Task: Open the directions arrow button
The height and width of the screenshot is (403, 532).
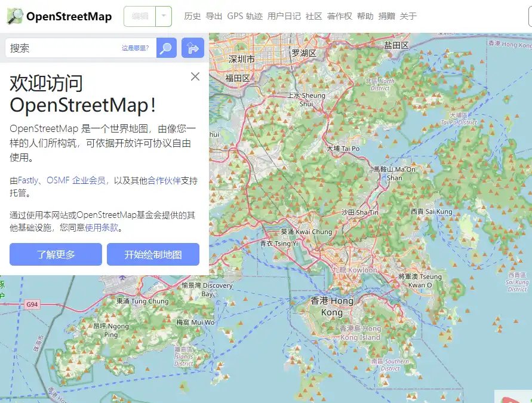Action: [x=193, y=48]
